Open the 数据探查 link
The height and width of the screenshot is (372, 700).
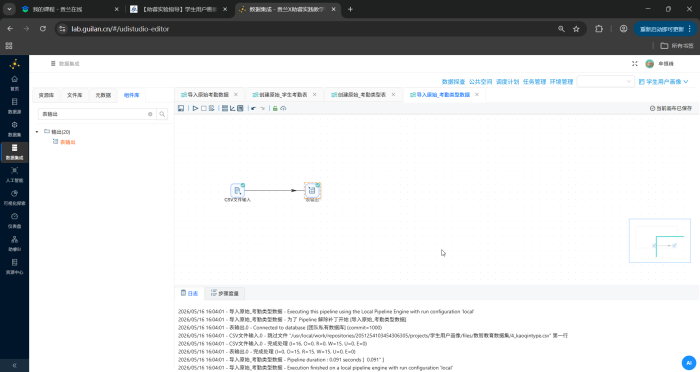pos(453,82)
